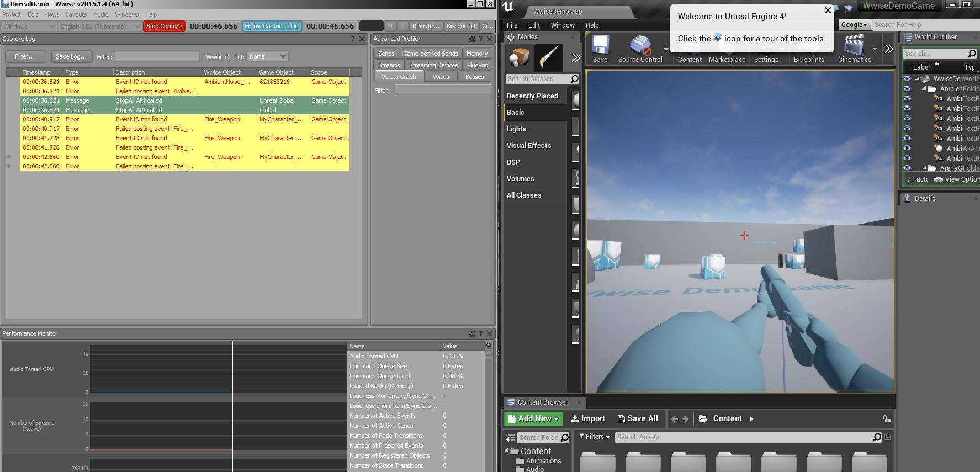Click the Filter... button in Capture Log
This screenshot has height=472, width=980.
(x=25, y=56)
